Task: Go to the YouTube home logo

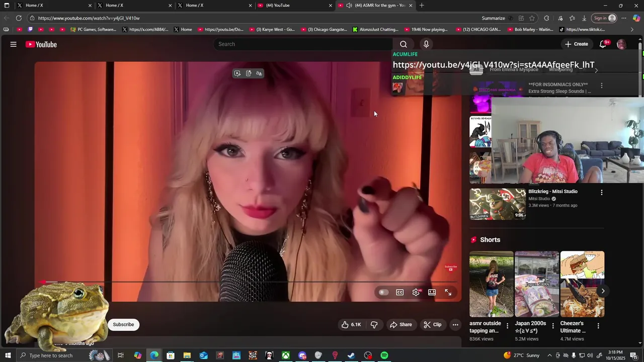Action: [x=41, y=44]
